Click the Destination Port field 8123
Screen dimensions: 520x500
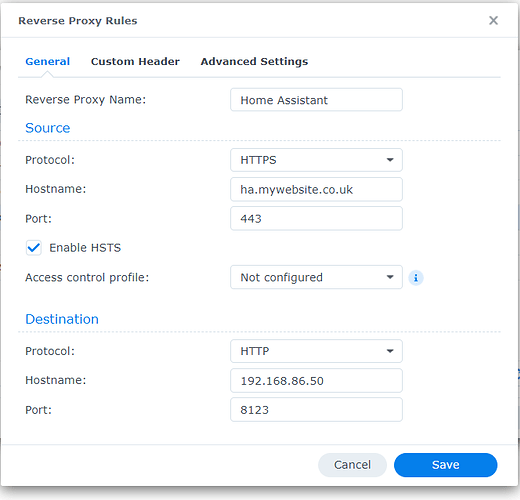click(316, 410)
